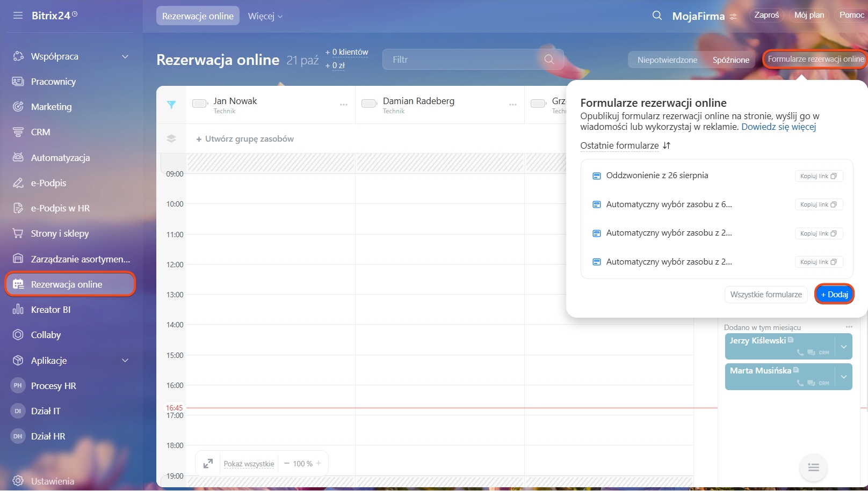Select the Rezerwacje online tab
Image resolution: width=868 pixels, height=491 pixels.
[198, 16]
